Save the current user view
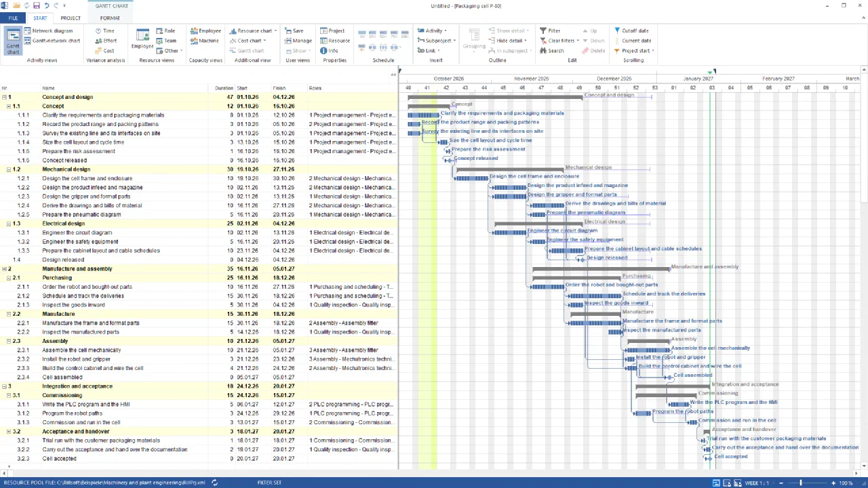The height and width of the screenshot is (488, 868). [x=294, y=30]
